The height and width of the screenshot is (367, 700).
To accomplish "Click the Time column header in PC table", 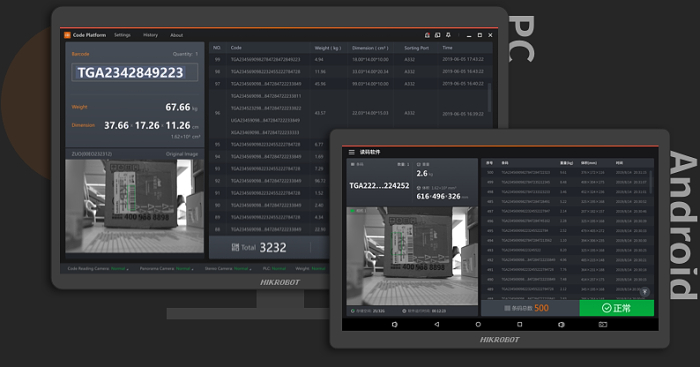I will pos(447,48).
